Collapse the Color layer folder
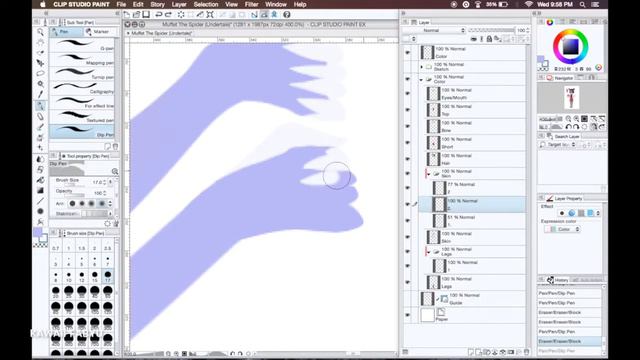The height and width of the screenshot is (360, 640). pos(422,80)
